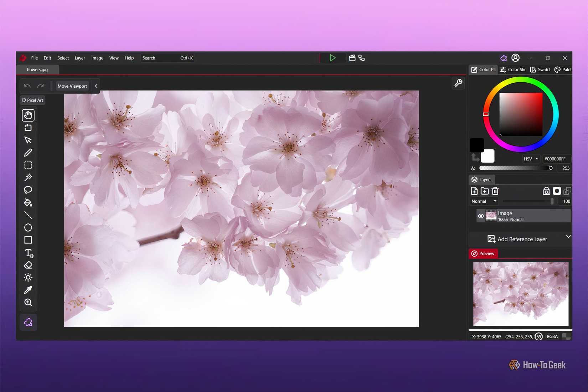This screenshot has width=588, height=392.
Task: Select the Magic Wand tool
Action: pos(28,177)
